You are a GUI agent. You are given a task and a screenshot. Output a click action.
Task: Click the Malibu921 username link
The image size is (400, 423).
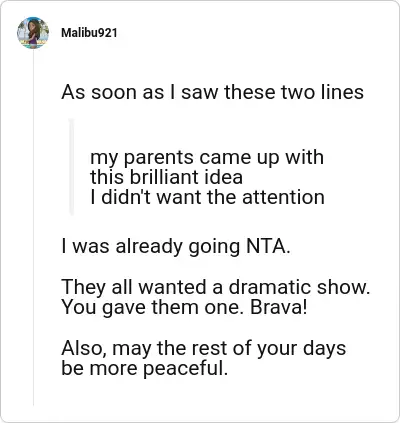[x=89, y=33]
